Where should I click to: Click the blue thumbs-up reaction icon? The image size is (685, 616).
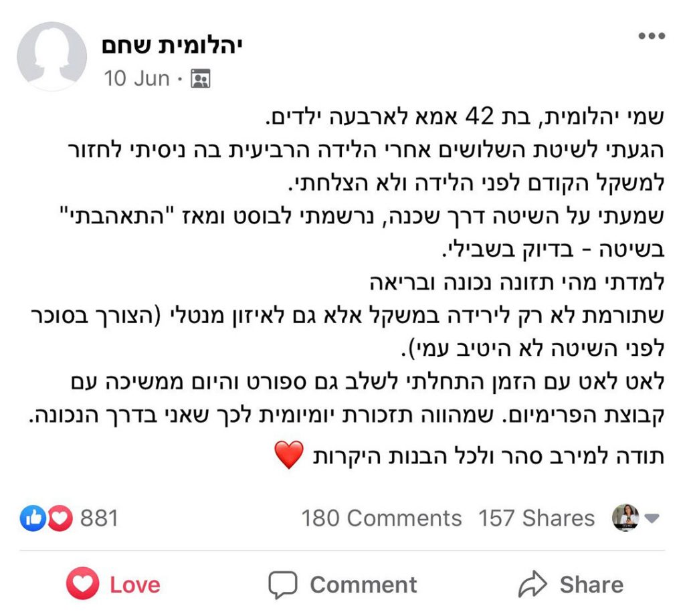[x=31, y=518]
